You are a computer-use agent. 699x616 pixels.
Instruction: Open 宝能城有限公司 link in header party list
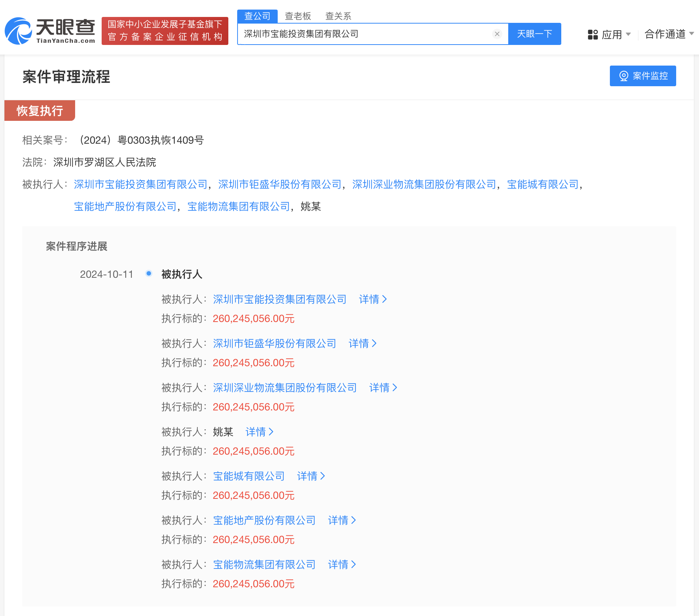pyautogui.click(x=543, y=184)
